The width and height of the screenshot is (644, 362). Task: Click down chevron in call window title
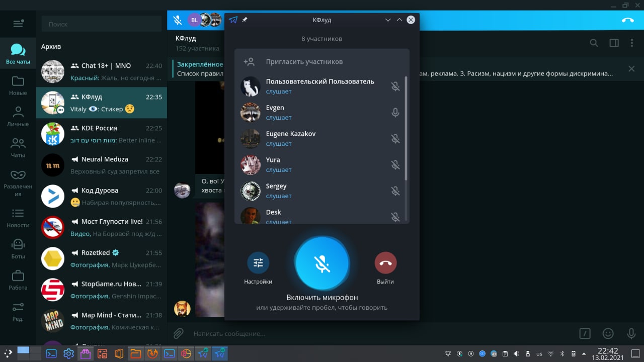tap(388, 20)
